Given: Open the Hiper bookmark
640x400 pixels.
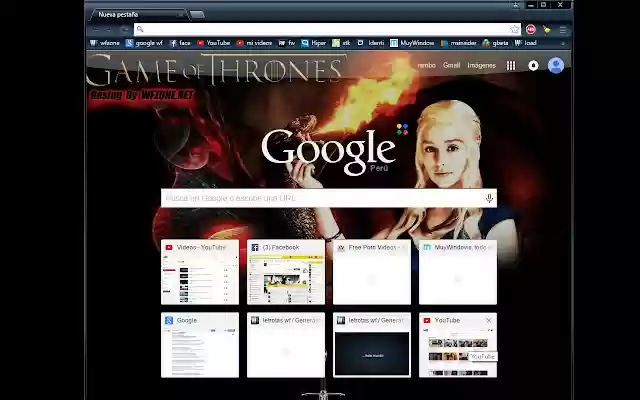Looking at the screenshot, I should tap(313, 43).
